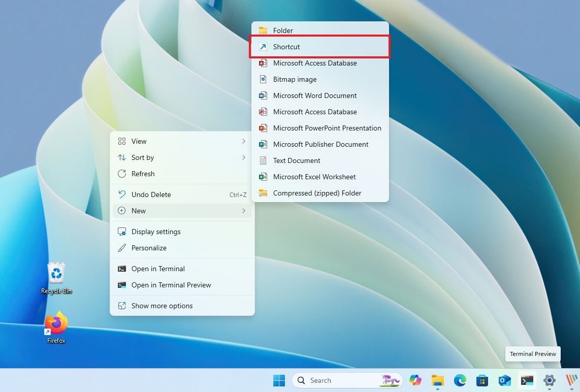Create a new Microsoft Word Document

click(x=315, y=95)
